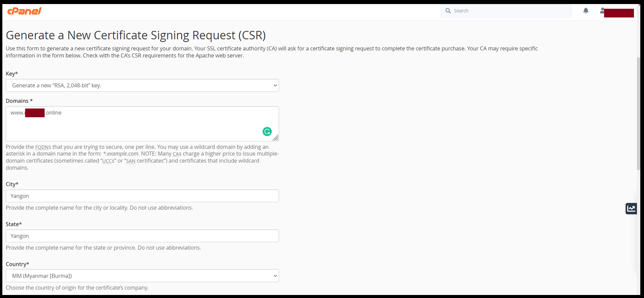Click the *.example.com sample text
Screen dimensions: 644x298
(121, 154)
